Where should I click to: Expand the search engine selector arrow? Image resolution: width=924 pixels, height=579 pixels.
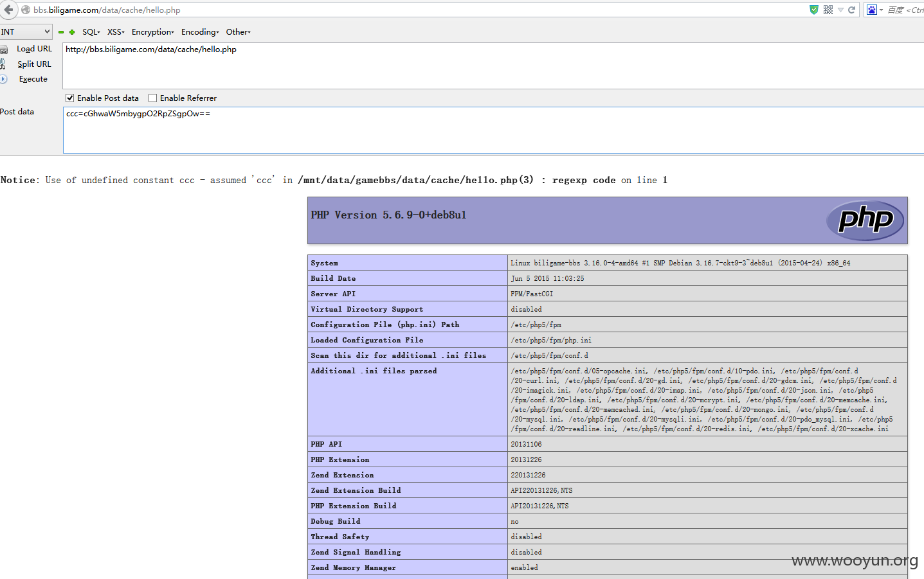tap(881, 10)
